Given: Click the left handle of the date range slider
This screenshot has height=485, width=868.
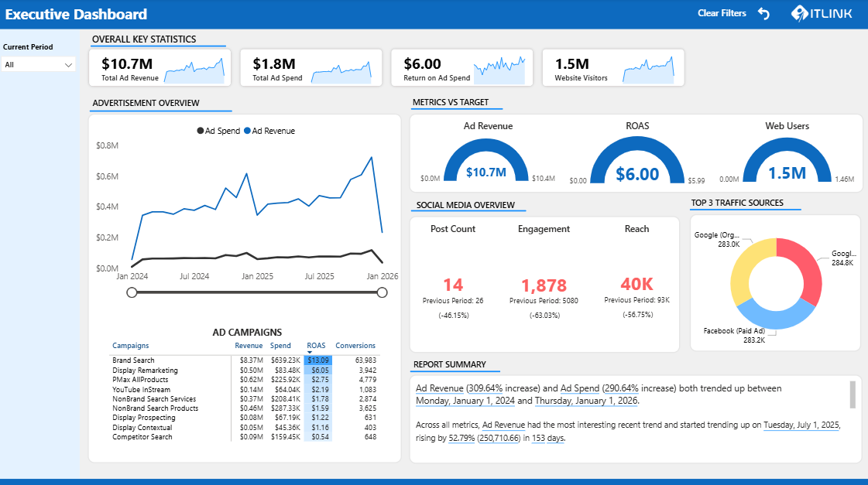Looking at the screenshot, I should pyautogui.click(x=132, y=292).
